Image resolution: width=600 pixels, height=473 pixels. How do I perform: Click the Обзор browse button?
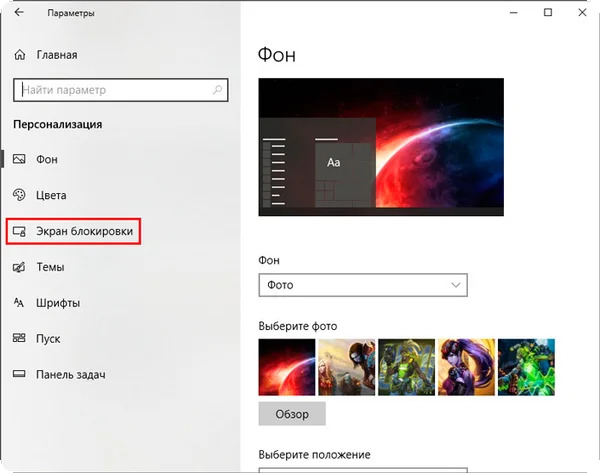[x=292, y=414]
